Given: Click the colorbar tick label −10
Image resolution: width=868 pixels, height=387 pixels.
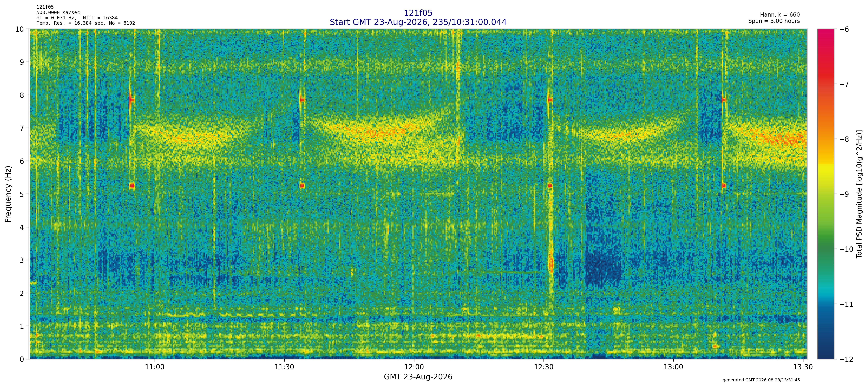Looking at the screenshot, I should pyautogui.click(x=846, y=249).
